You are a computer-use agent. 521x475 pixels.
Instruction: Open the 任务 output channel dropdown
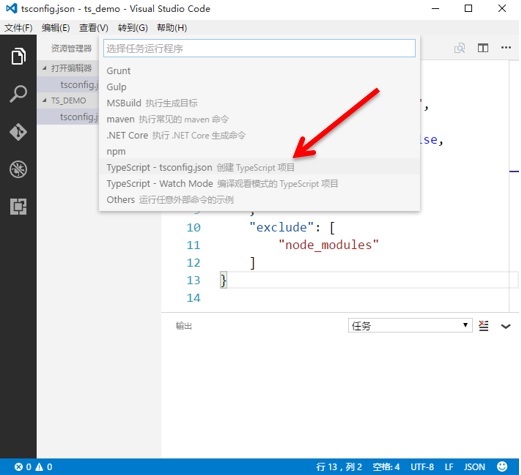point(410,325)
